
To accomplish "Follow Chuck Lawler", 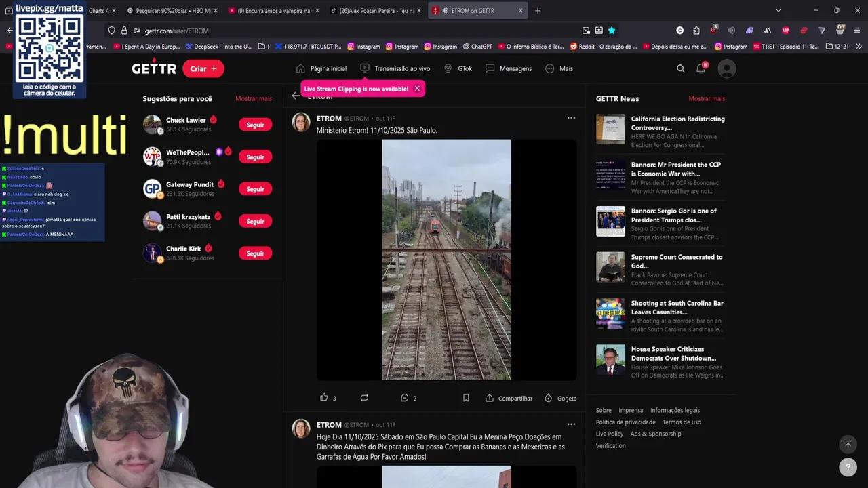I will (255, 125).
